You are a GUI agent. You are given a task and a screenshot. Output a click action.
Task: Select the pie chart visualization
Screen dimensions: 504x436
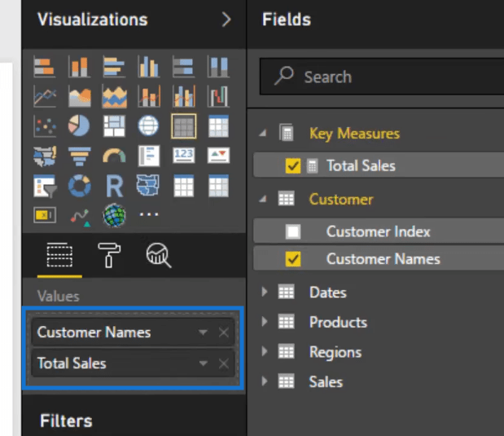(x=79, y=126)
